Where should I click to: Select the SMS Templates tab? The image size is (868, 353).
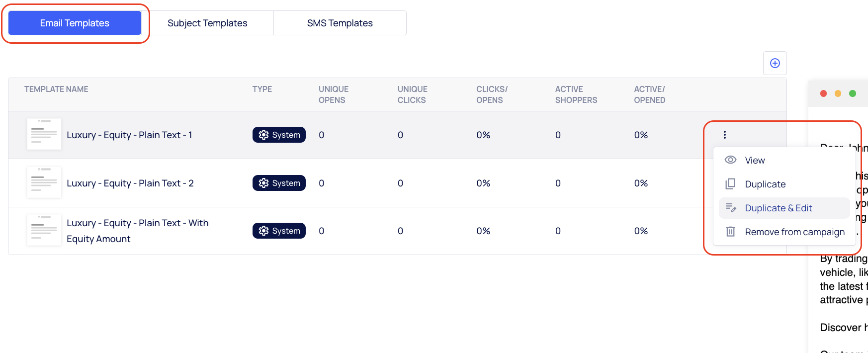coord(340,23)
